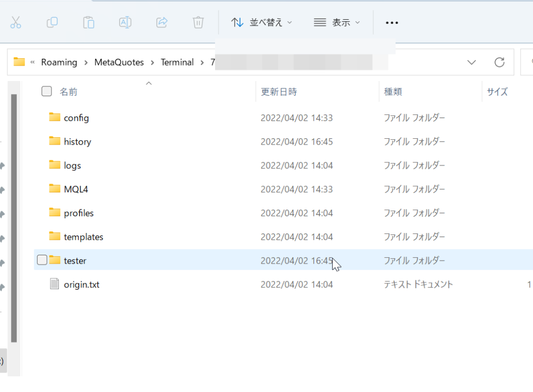Click the Delete trash can icon
The width and height of the screenshot is (533, 392).
click(x=198, y=22)
